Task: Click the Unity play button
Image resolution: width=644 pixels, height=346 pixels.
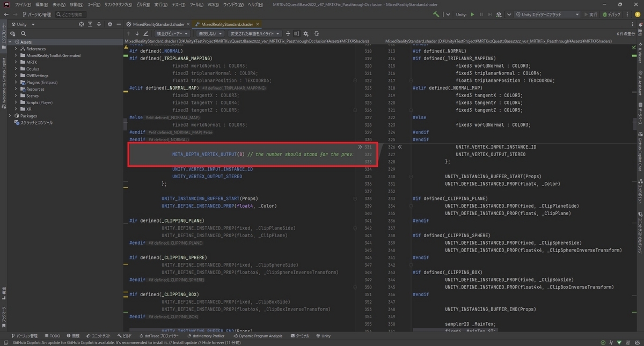Action: tap(472, 14)
